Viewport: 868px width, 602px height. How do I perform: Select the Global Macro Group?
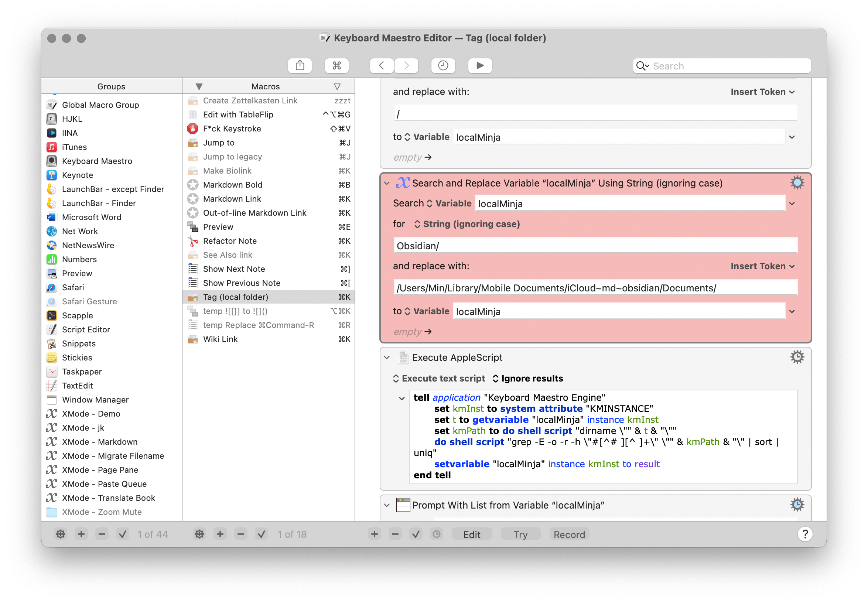(x=112, y=105)
